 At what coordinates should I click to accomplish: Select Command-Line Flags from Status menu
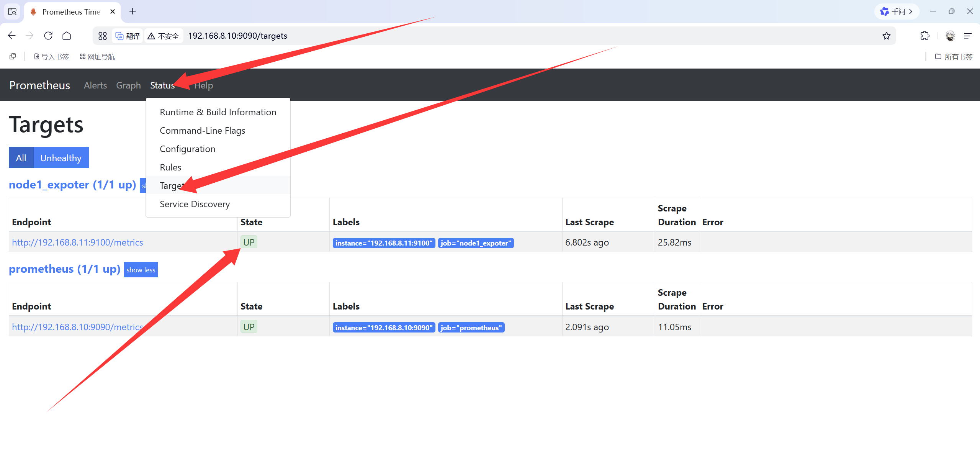[218, 131]
